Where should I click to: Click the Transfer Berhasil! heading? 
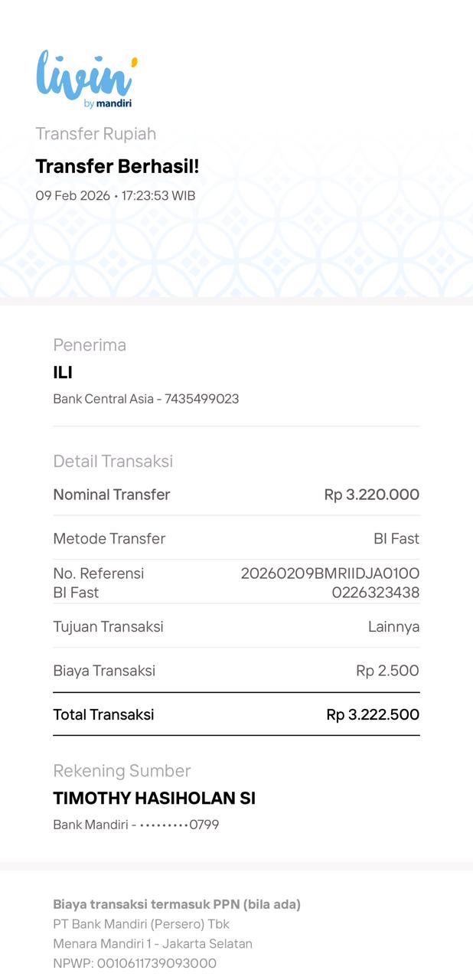pos(117,166)
